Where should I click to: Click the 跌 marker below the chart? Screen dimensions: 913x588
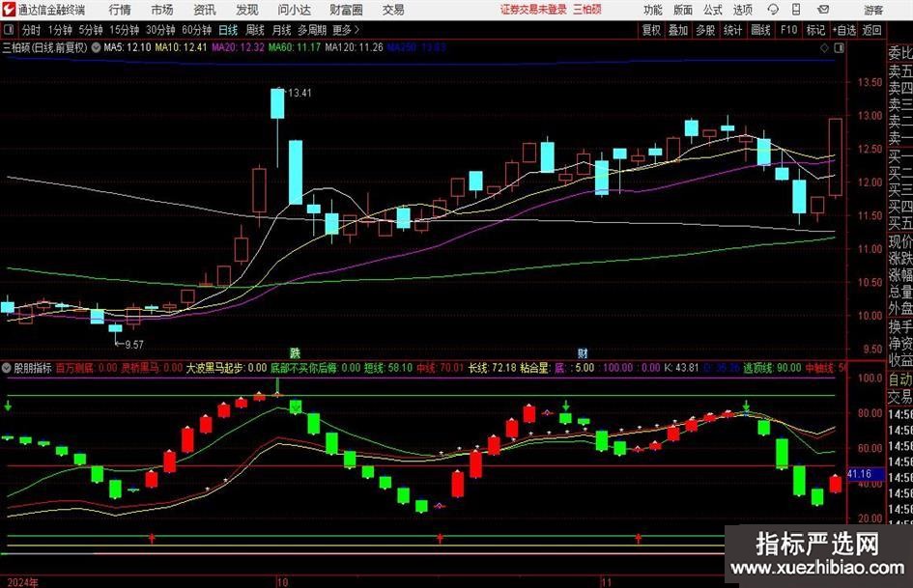(x=296, y=352)
